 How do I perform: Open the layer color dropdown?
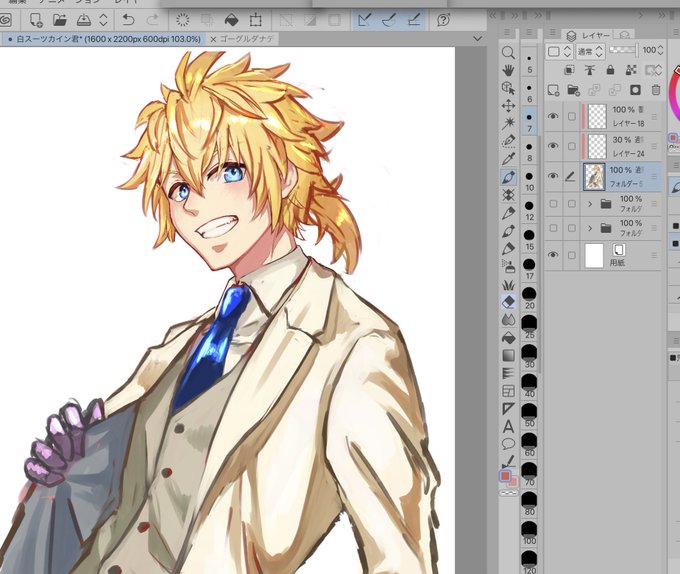click(x=559, y=52)
